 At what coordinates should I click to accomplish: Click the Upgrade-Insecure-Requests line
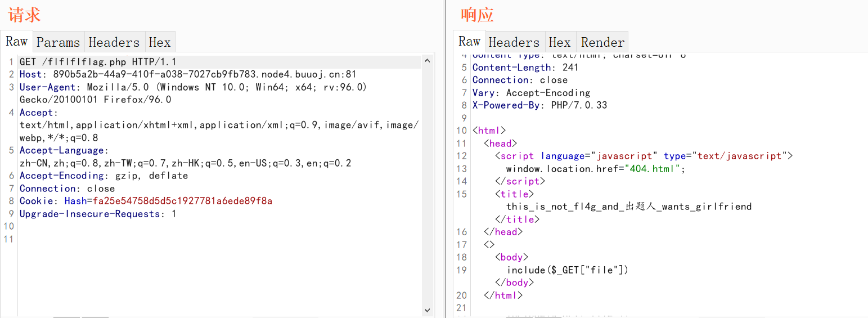[98, 214]
